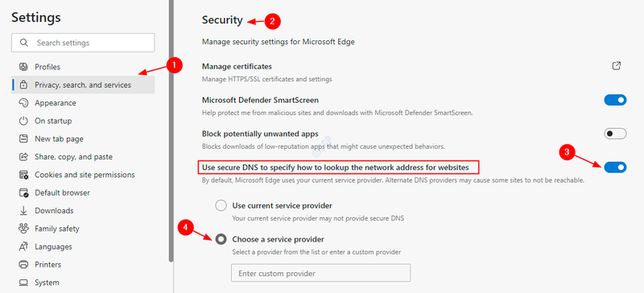Click the New tab page icon
The height and width of the screenshot is (293, 644).
coord(24,139)
